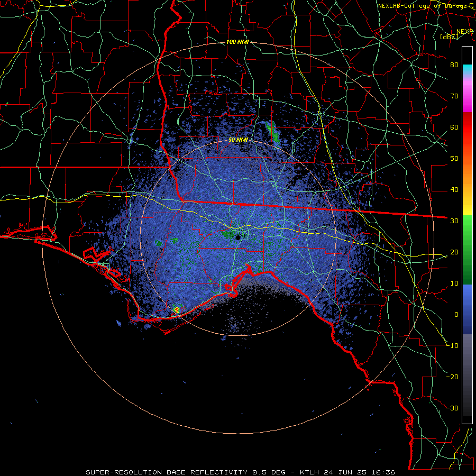Click the 0 value on the dBZ scale

(x=456, y=315)
